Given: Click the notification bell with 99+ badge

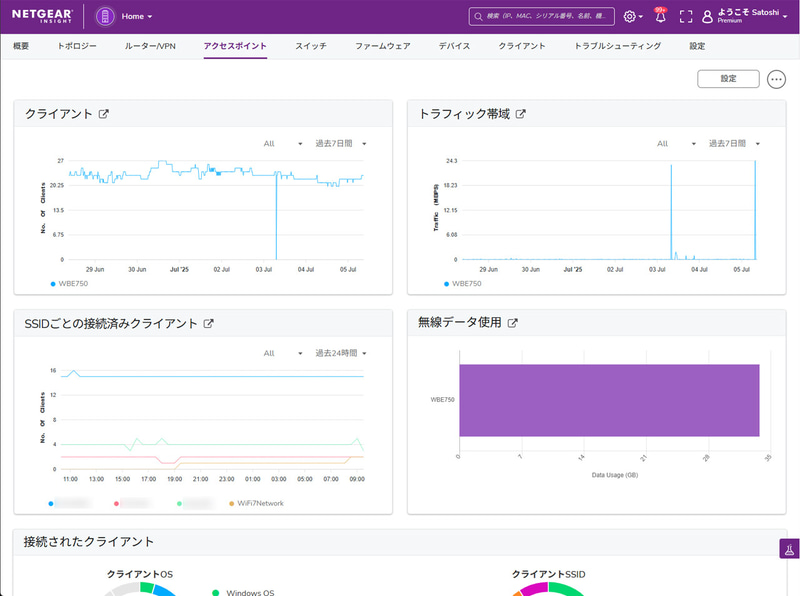Looking at the screenshot, I should [x=658, y=16].
